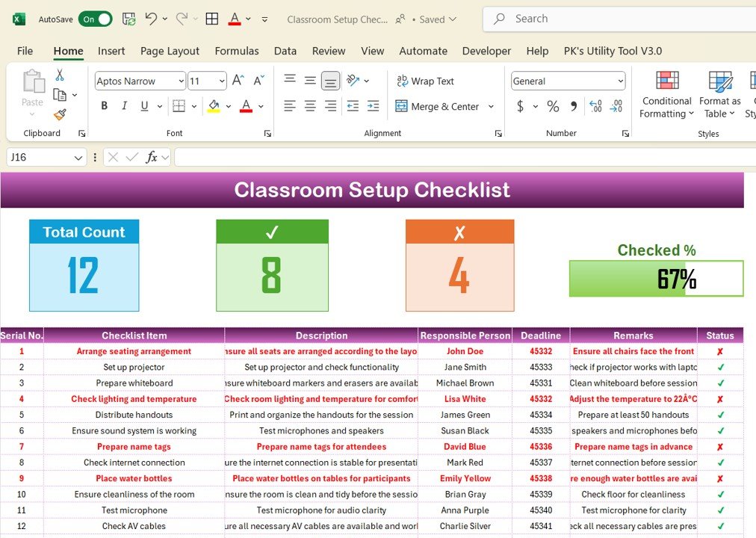
Task: Click the Increase Decimal icon
Action: (x=595, y=106)
